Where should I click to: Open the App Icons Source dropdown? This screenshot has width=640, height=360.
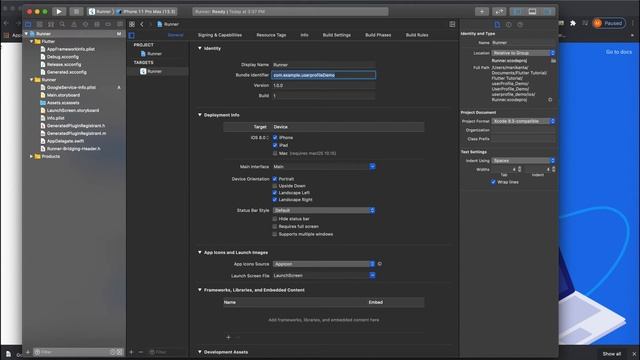coord(324,264)
